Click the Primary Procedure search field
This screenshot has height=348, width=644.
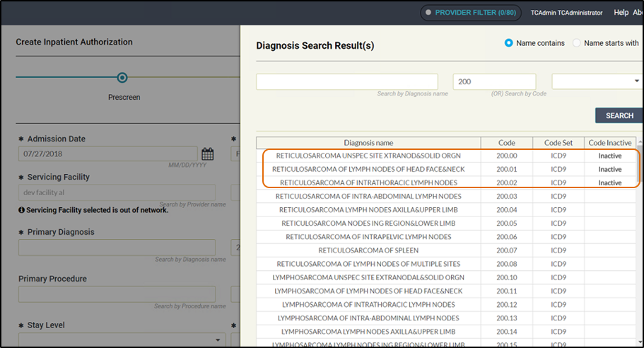click(117, 294)
